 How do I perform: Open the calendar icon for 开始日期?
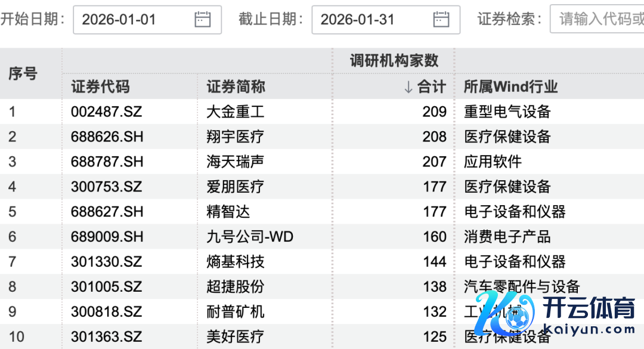203,20
